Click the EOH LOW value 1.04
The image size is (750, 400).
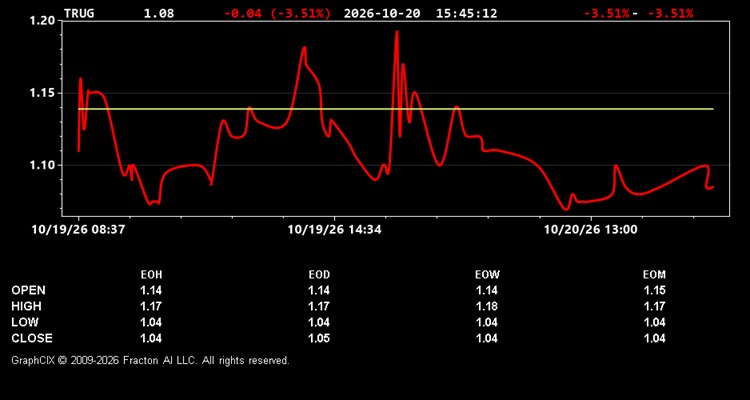(x=151, y=322)
